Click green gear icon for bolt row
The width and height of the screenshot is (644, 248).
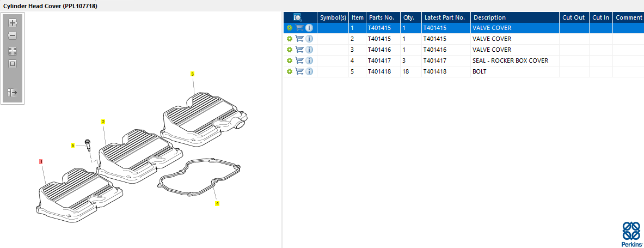(x=290, y=71)
